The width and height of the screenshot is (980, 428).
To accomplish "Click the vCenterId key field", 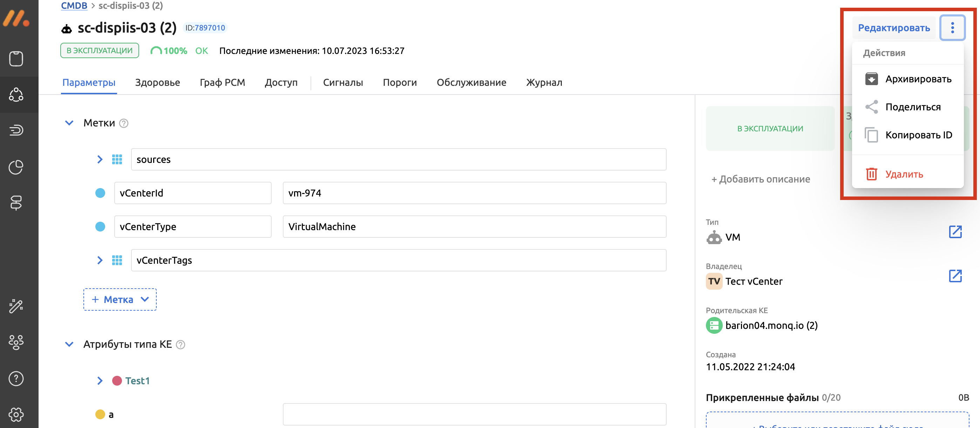I will [x=193, y=193].
